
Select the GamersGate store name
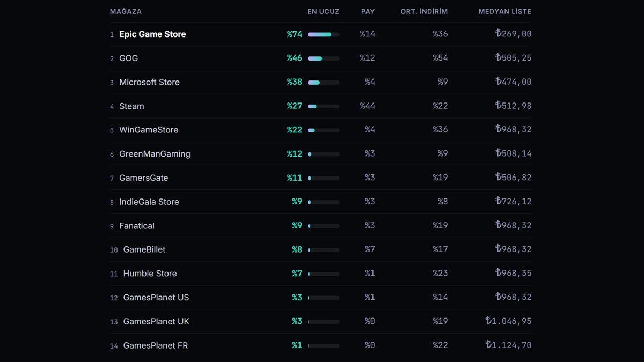[x=144, y=178]
